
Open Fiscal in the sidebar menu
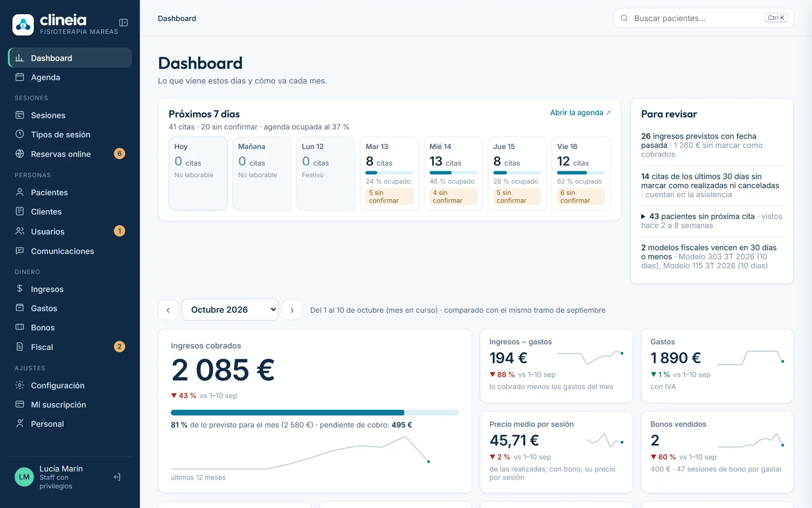(70, 347)
